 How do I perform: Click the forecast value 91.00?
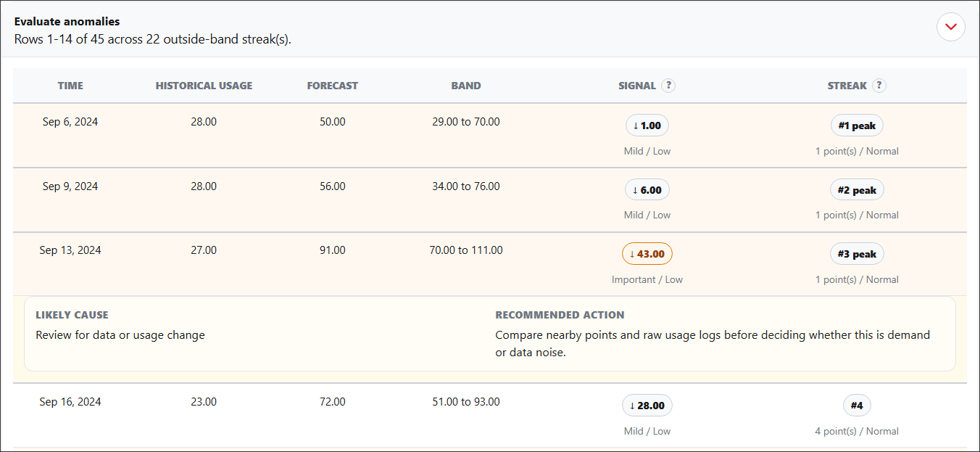pos(333,250)
